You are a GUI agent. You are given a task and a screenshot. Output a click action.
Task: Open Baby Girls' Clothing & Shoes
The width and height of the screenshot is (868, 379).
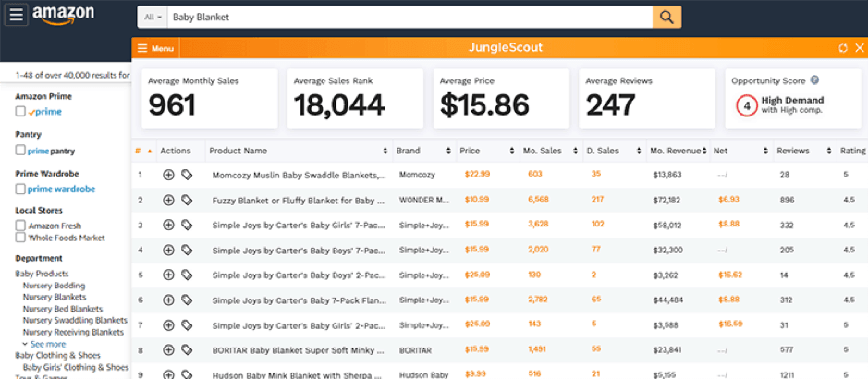coord(75,367)
